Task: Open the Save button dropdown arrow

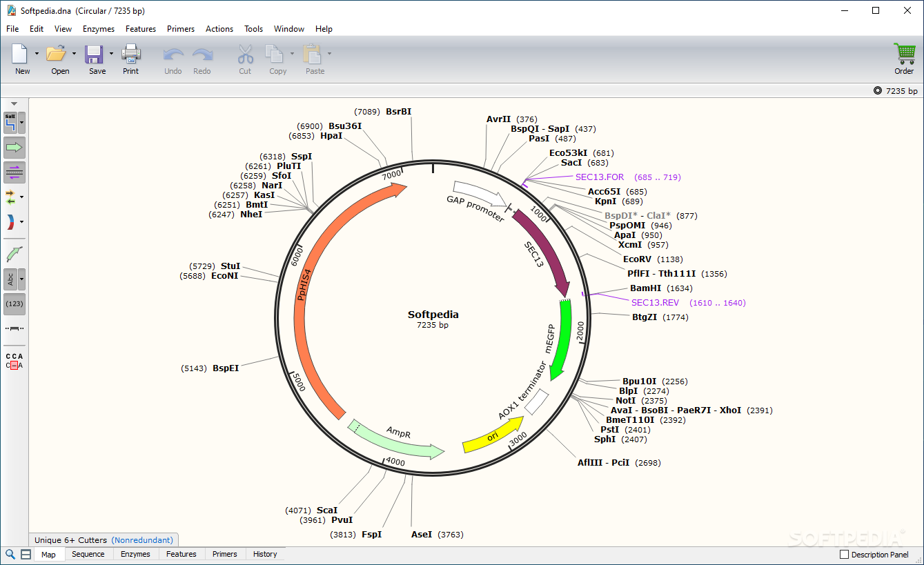Action: pyautogui.click(x=111, y=54)
